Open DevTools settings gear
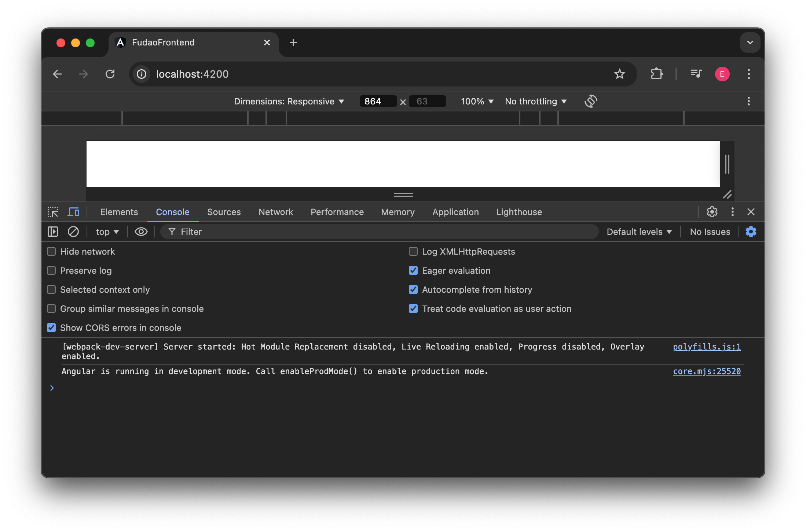Image resolution: width=806 pixels, height=532 pixels. (x=712, y=212)
